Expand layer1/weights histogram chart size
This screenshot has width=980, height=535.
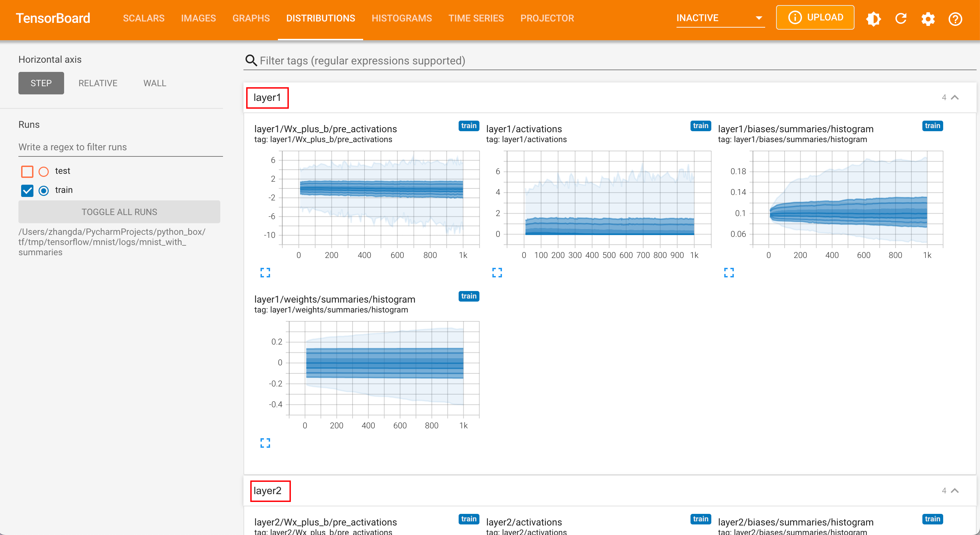(x=265, y=443)
